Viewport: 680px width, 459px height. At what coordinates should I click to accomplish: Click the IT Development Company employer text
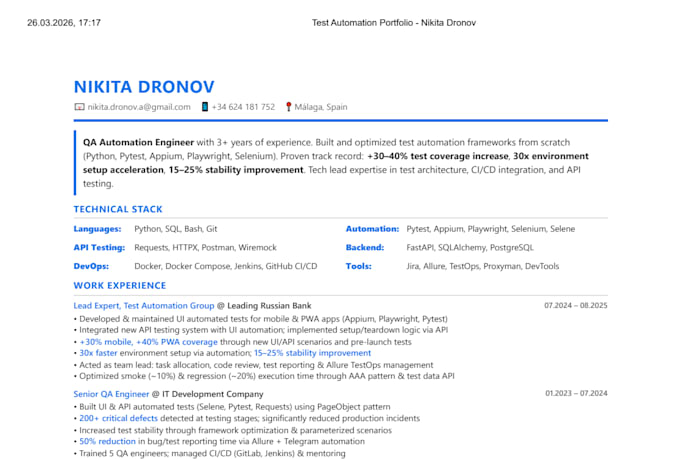point(212,394)
